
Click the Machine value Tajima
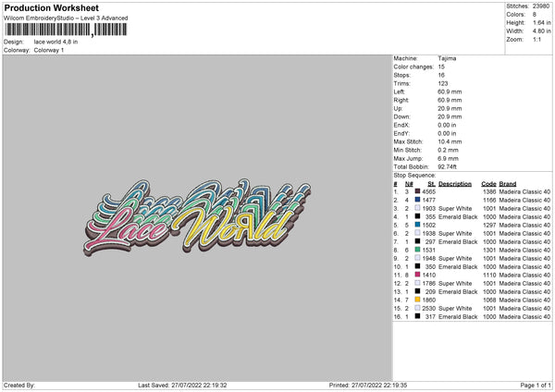point(447,58)
